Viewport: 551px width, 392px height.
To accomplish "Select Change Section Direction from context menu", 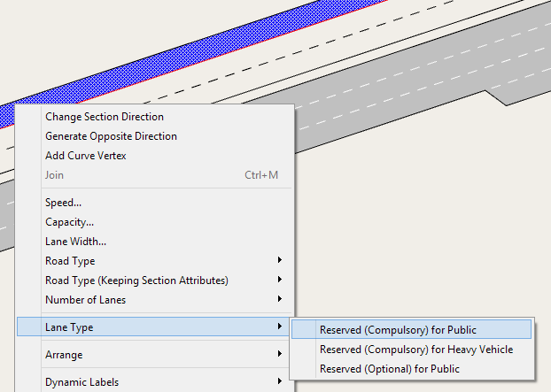I will click(x=104, y=117).
